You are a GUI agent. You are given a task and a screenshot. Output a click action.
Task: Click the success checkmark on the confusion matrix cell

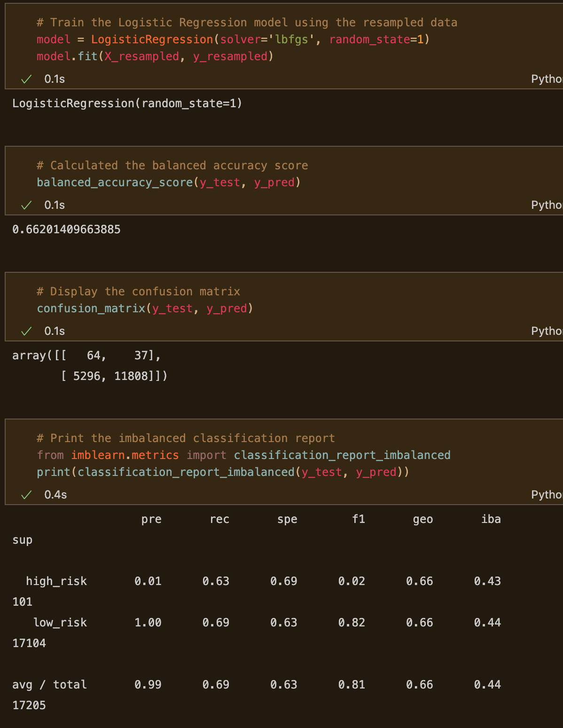(x=27, y=331)
